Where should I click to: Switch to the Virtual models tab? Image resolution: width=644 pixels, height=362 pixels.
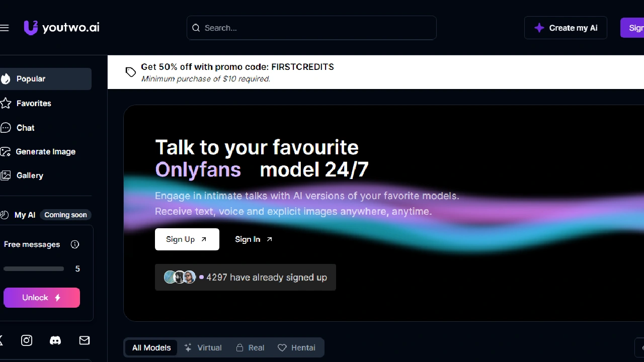(203, 347)
